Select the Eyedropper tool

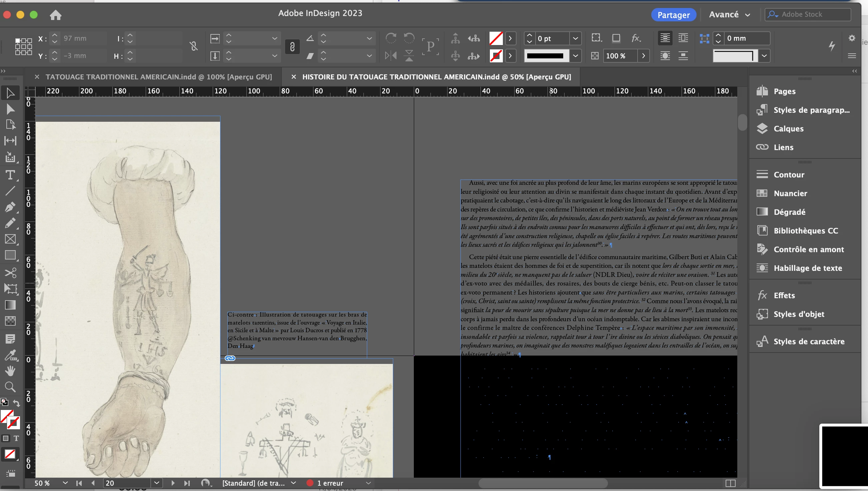coord(10,355)
